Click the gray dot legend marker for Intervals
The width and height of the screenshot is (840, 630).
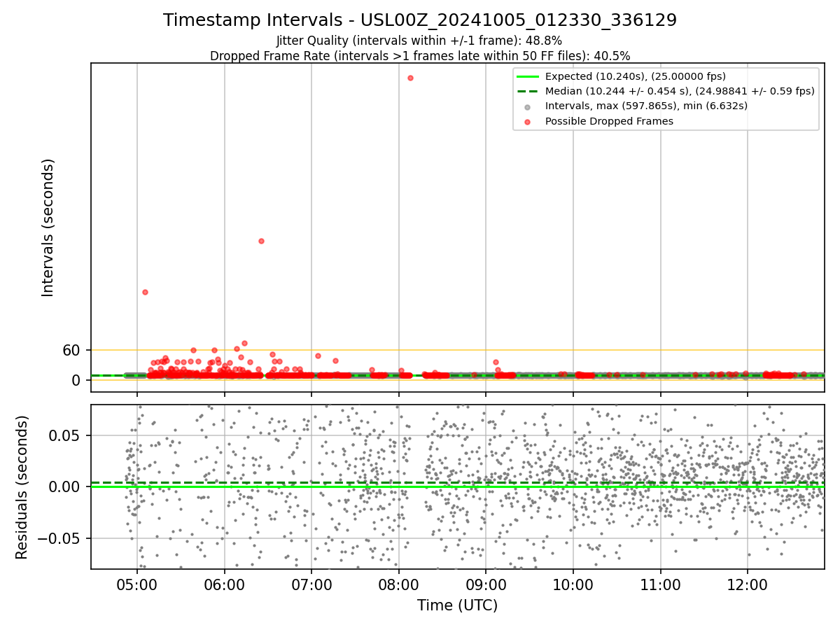coord(527,106)
